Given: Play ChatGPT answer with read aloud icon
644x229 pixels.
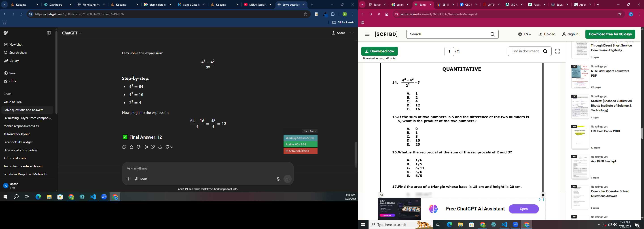Looking at the screenshot, I should coord(146,147).
